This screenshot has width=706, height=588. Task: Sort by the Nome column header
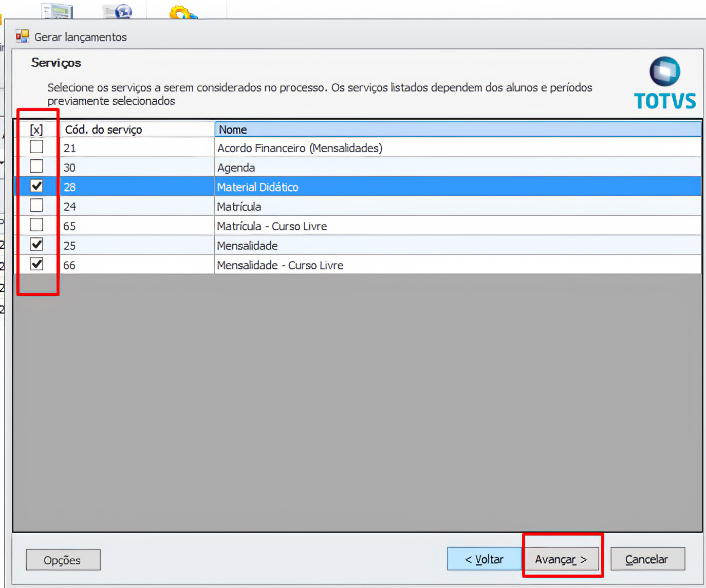[x=457, y=130]
